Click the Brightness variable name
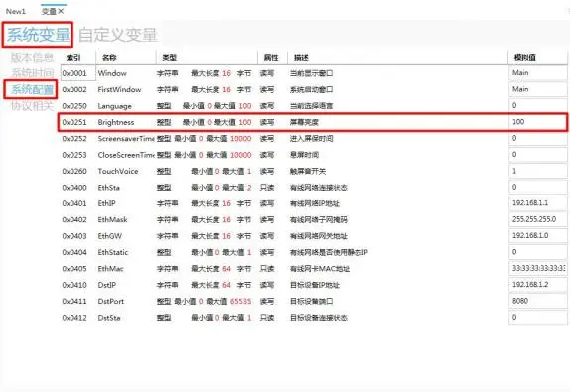 click(x=116, y=122)
